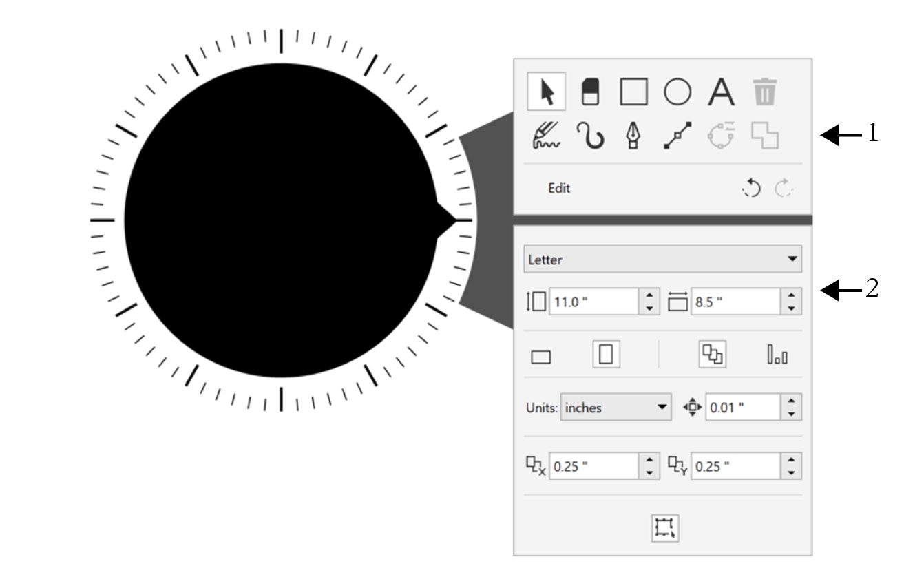This screenshot has width=904, height=588.
Task: Select the Eraser tool
Action: tap(591, 92)
